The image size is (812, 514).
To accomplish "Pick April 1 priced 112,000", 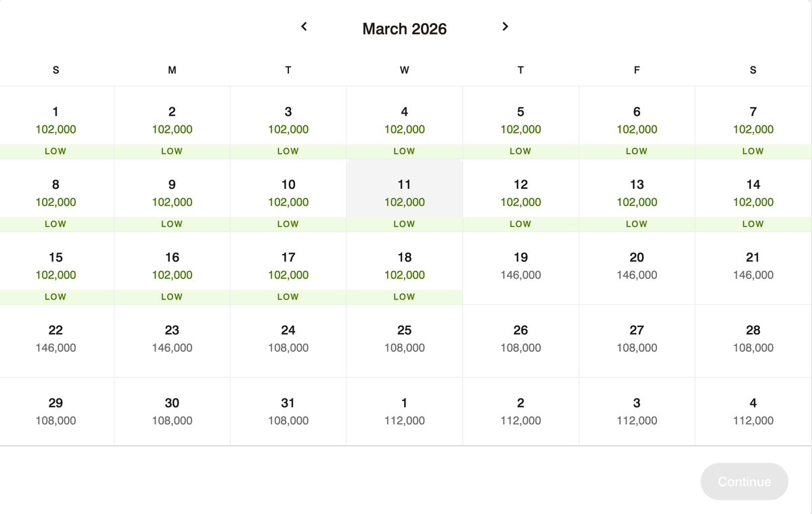I will tap(404, 412).
